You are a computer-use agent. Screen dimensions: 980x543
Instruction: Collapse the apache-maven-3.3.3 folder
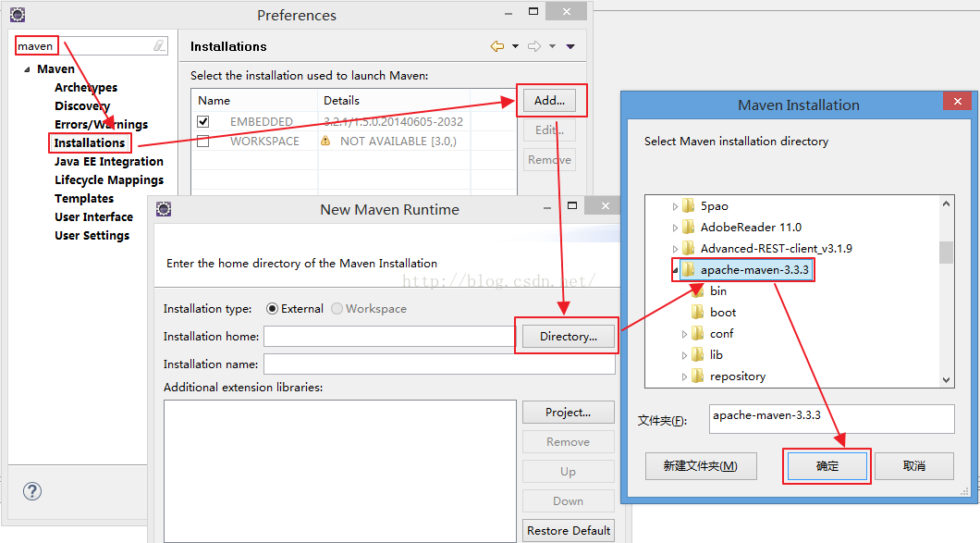pyautogui.click(x=675, y=270)
